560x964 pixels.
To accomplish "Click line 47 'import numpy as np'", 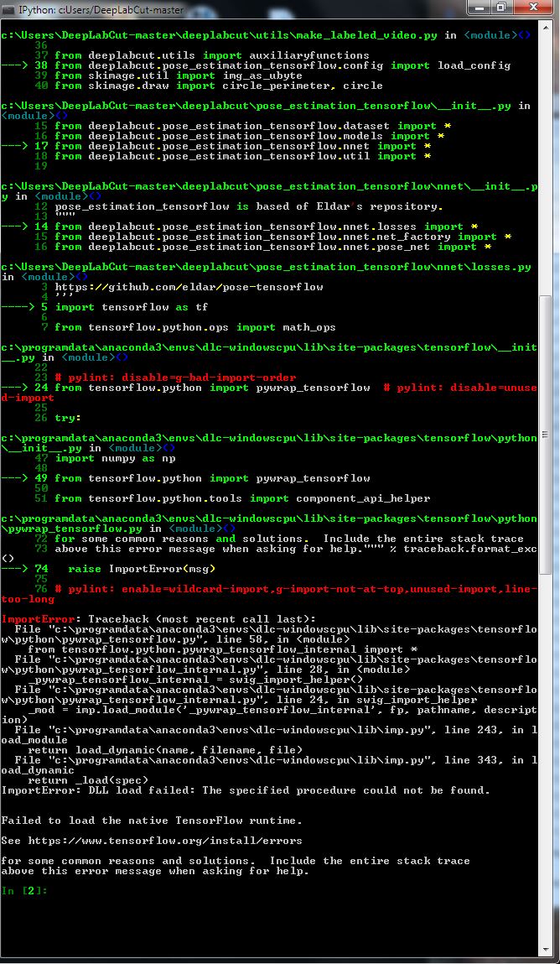I will click(x=105, y=458).
